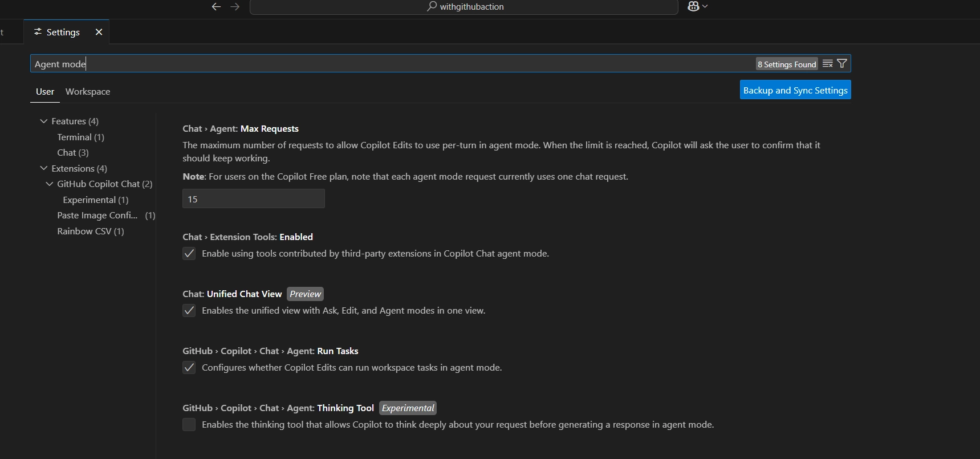Collapse the Features (4) tree group

coord(44,121)
